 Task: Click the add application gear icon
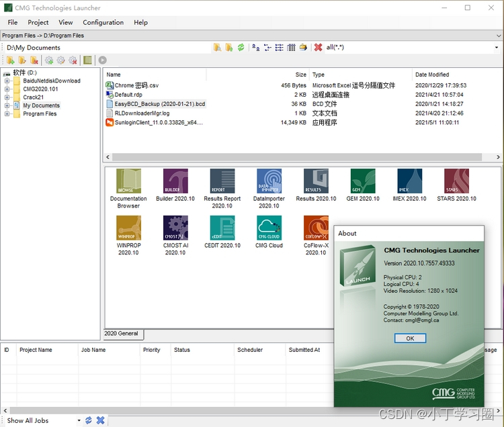pyautogui.click(x=49, y=60)
